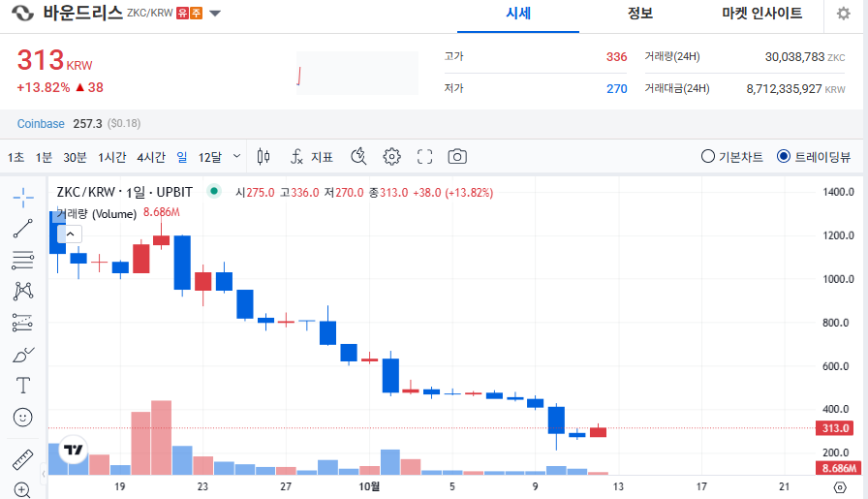Open chart settings gear in toolbar
Image resolution: width=868 pixels, height=499 pixels.
391,157
